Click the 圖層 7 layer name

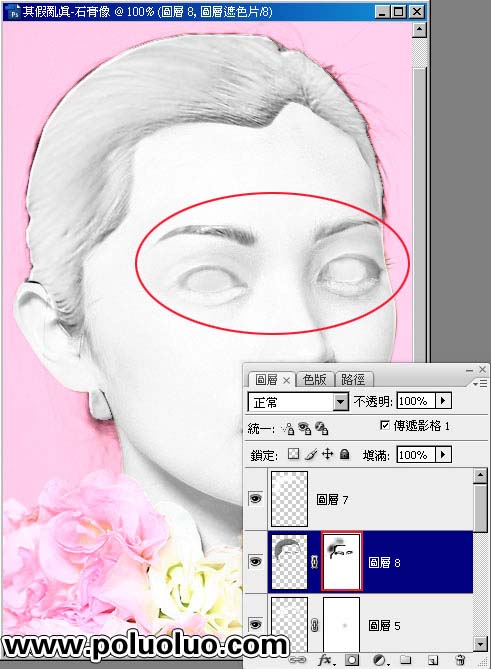pos(332,499)
